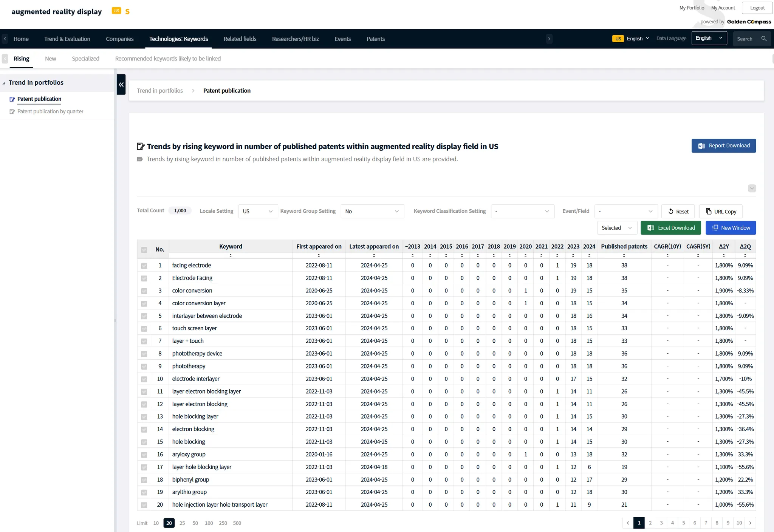Set row limit to 50
Viewport: 774px width, 532px height.
[195, 523]
